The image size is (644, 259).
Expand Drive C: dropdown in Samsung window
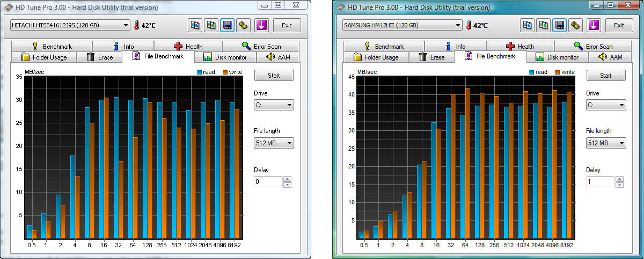(606, 105)
